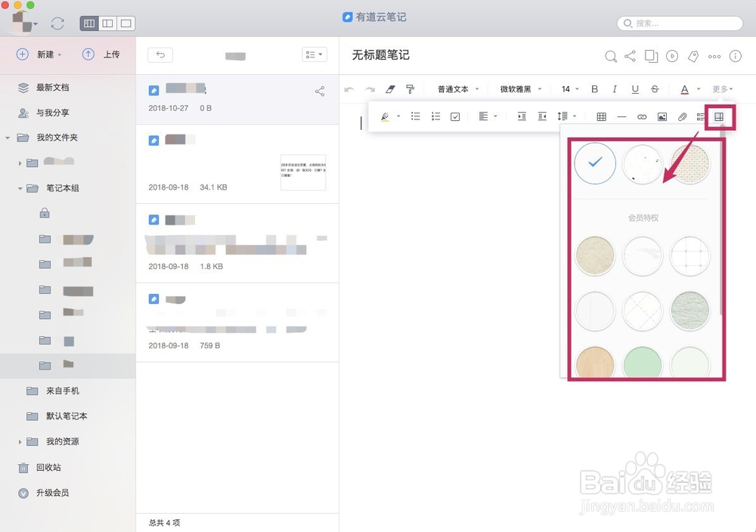This screenshot has width=756, height=532.
Task: Insert a horizontal divider line
Action: click(621, 116)
